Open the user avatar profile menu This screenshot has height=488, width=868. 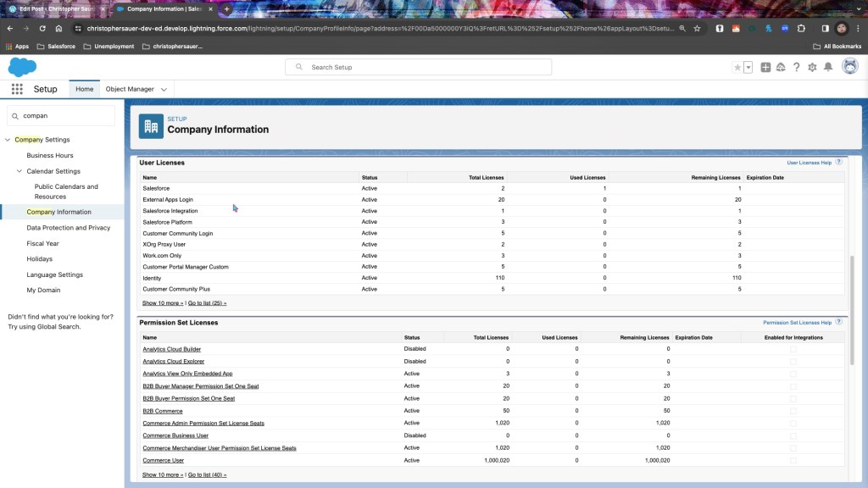coord(849,67)
